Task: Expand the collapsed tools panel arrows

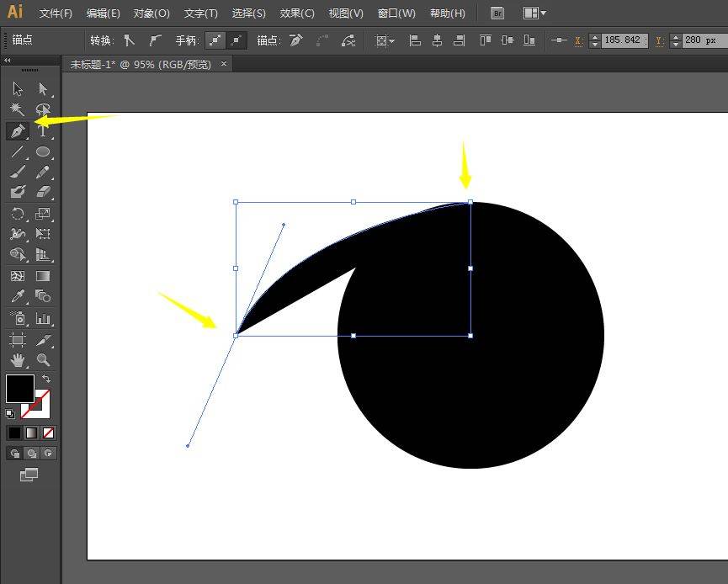Action: 8,60
